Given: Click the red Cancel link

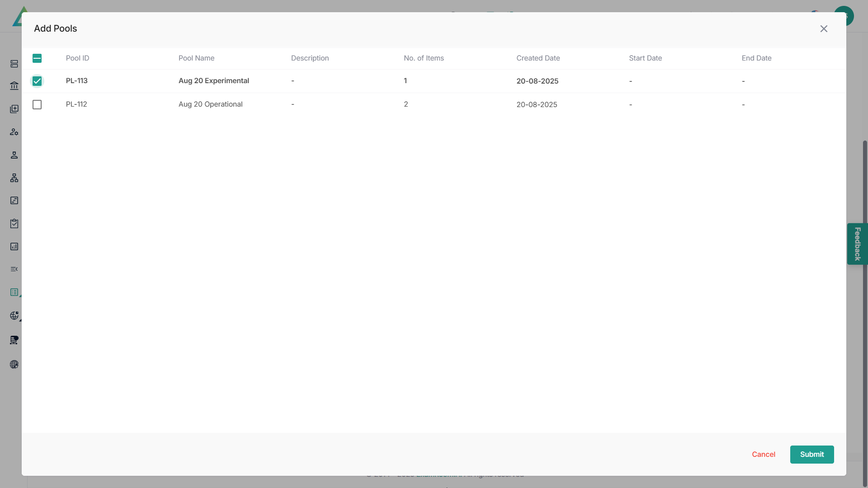Looking at the screenshot, I should point(763,455).
